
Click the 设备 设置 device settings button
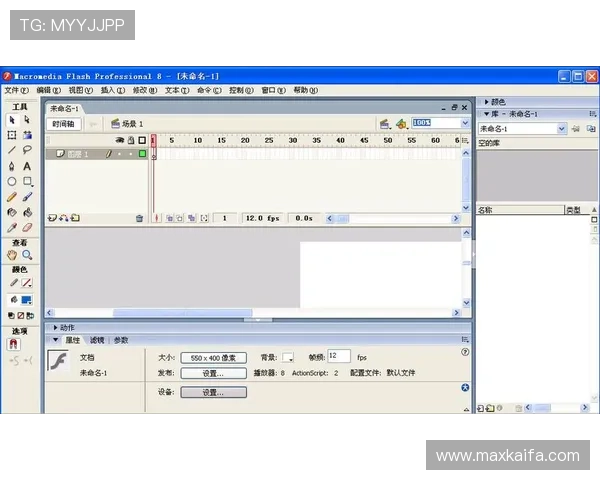(214, 392)
